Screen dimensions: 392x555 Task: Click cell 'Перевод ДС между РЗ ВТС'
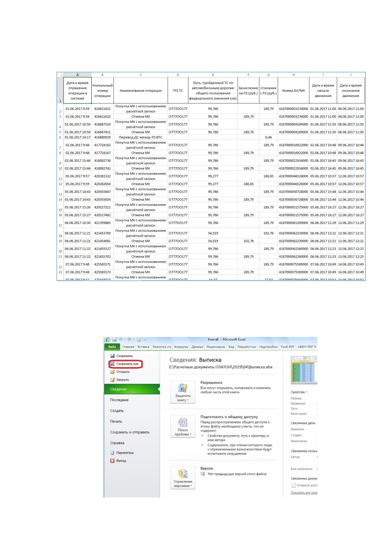(x=140, y=137)
